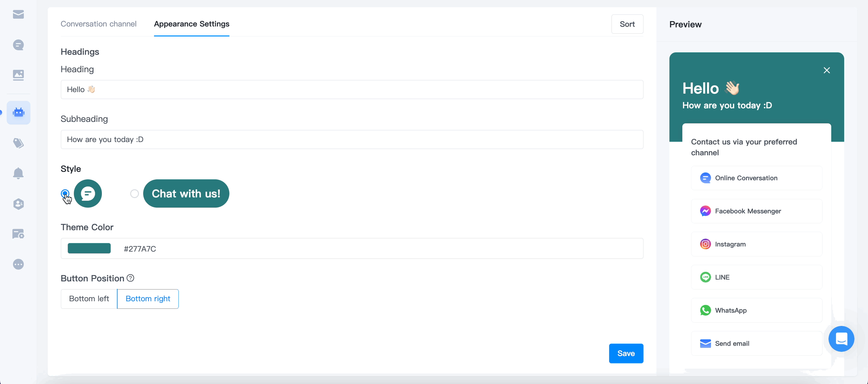Open the more options ellipsis sidebar icon
868x384 pixels.
point(18,264)
